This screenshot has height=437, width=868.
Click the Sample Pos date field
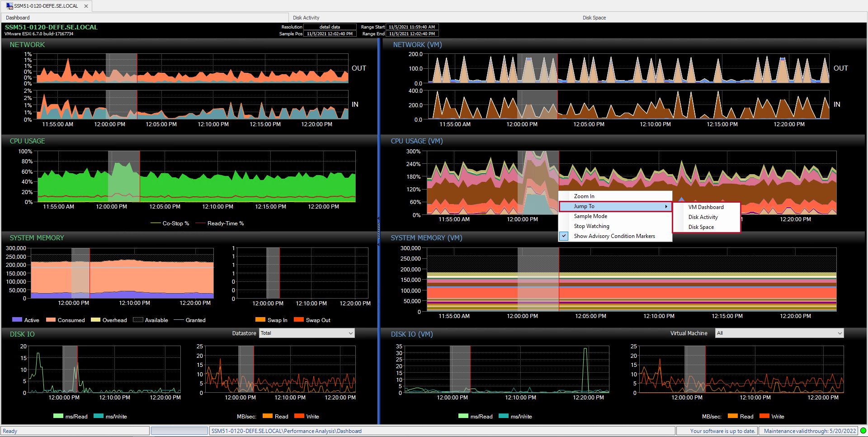[x=330, y=34]
